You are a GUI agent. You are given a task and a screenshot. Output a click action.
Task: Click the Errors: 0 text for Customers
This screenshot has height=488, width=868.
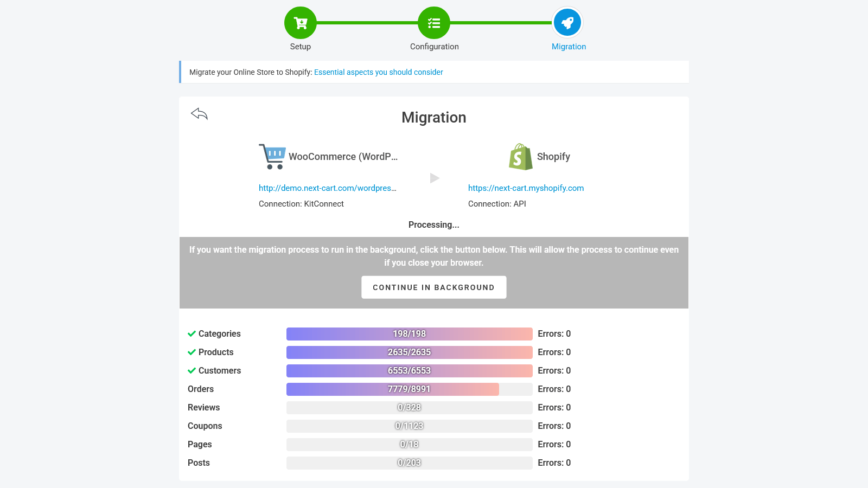pyautogui.click(x=554, y=371)
